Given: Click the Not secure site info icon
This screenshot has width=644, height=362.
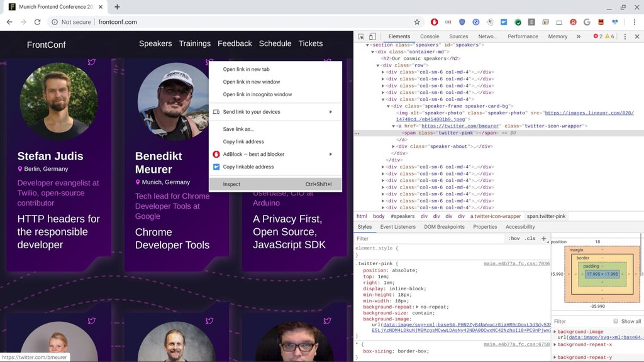Looking at the screenshot, I should pos(55,22).
